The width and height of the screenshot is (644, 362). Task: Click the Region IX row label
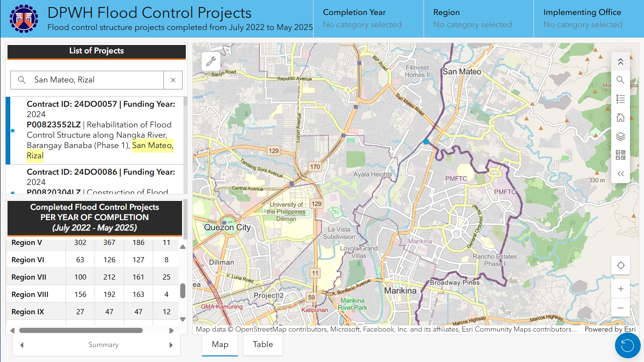(x=28, y=312)
